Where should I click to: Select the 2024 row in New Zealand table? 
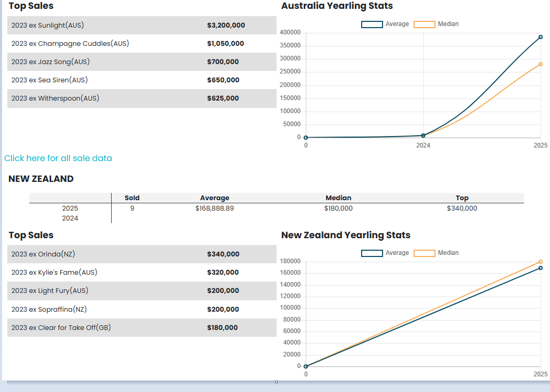coord(70,218)
